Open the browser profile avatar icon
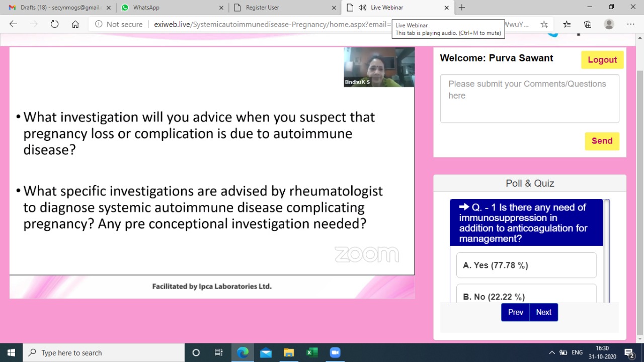 pyautogui.click(x=609, y=24)
